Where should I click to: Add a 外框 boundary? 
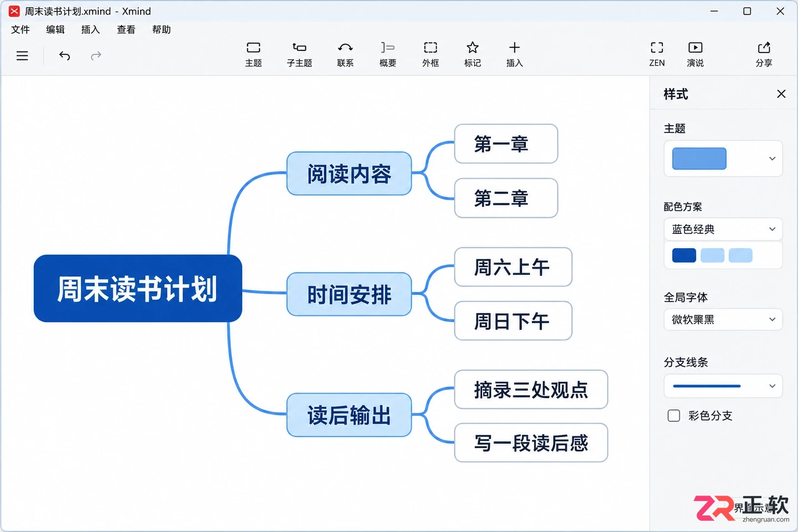431,54
